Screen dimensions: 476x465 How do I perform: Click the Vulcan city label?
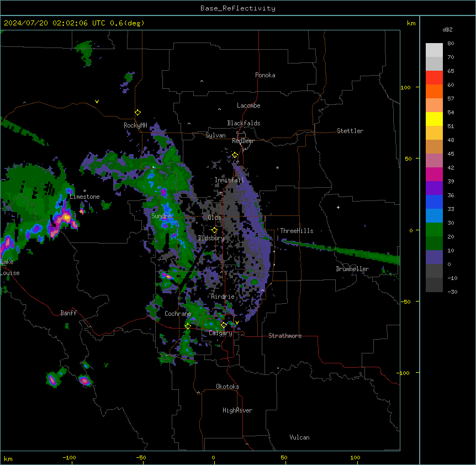[300, 437]
